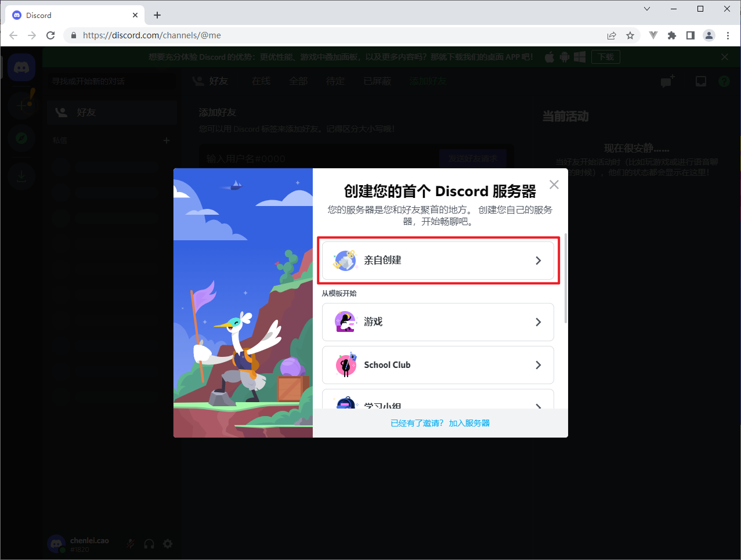The height and width of the screenshot is (560, 741).
Task: Select the 添加好友 add friend tab
Action: (428, 81)
